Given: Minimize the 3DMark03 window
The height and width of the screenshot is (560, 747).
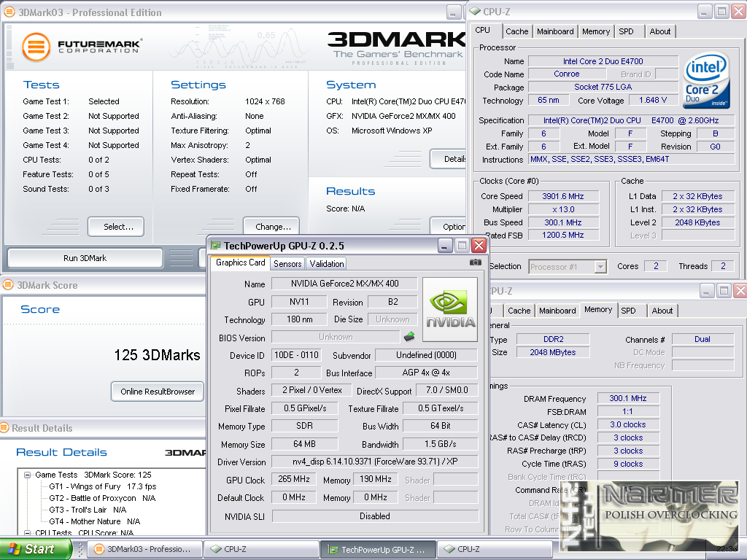Looking at the screenshot, I should [454, 12].
